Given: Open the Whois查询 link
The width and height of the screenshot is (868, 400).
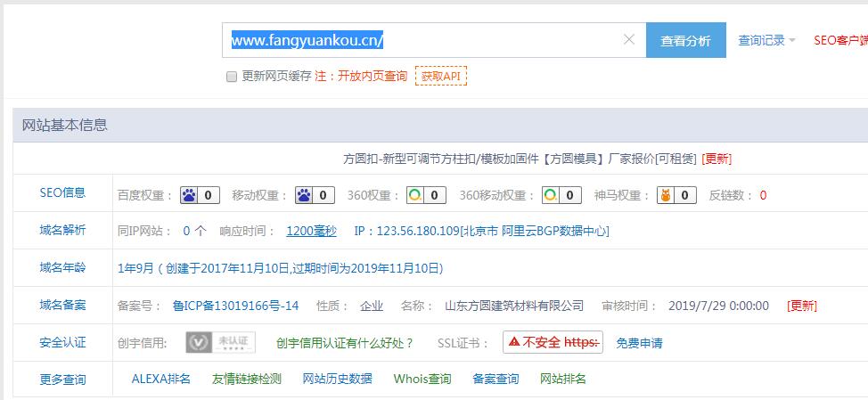Looking at the screenshot, I should click(x=422, y=379).
